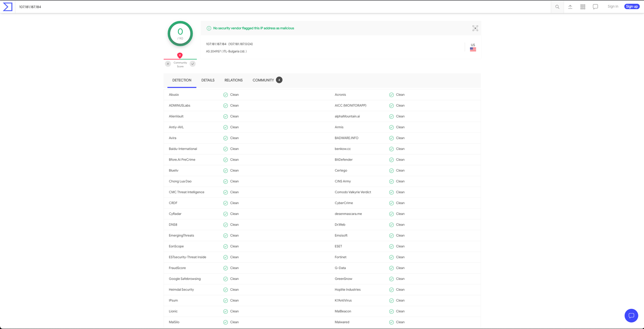Click the clean checkmark for ESET
644x329 pixels.
[391, 246]
